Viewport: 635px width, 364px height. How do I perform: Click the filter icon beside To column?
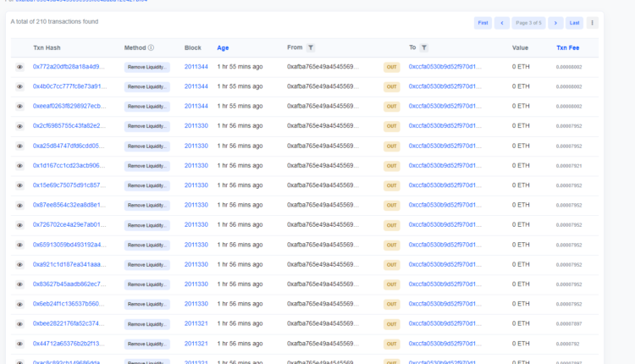424,48
